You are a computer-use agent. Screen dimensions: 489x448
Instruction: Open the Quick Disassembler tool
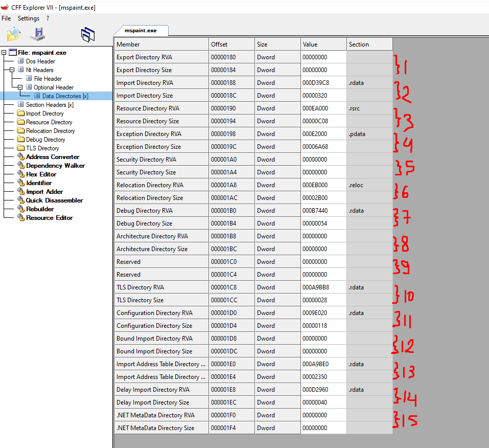pyautogui.click(x=54, y=200)
